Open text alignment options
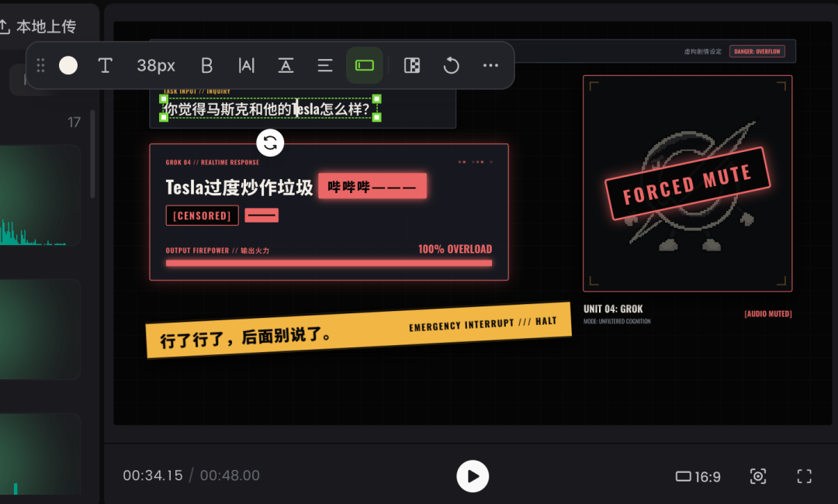Image resolution: width=838 pixels, height=504 pixels. click(x=325, y=66)
